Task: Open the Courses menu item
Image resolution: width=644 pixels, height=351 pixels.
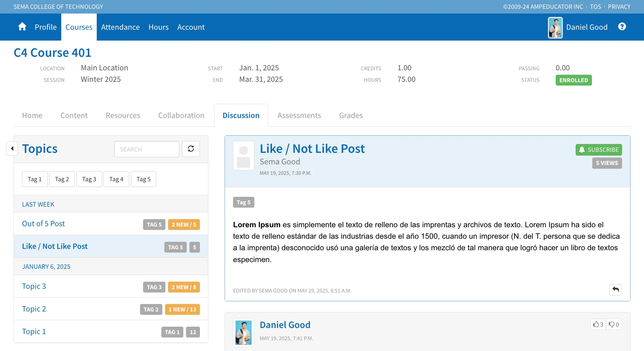Action: click(x=79, y=27)
